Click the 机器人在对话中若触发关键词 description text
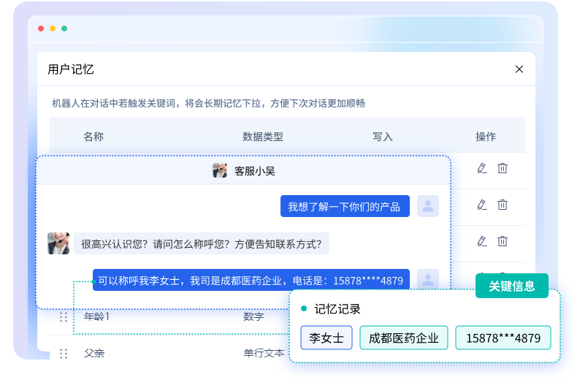Viewport: 588px width, 380px height. click(x=208, y=103)
